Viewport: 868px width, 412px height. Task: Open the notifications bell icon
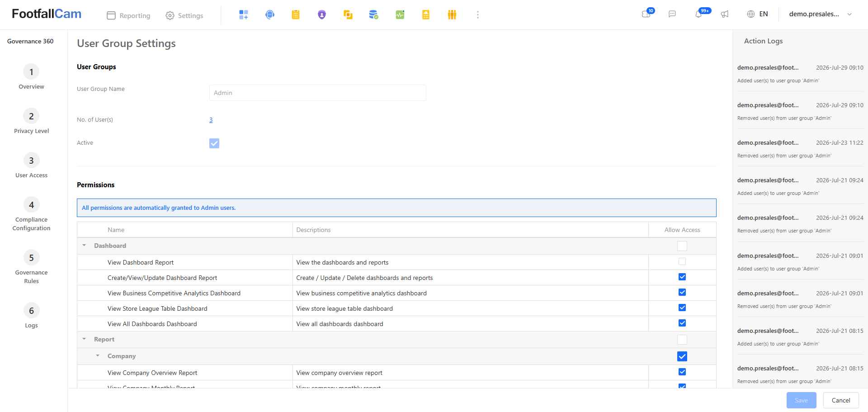698,14
